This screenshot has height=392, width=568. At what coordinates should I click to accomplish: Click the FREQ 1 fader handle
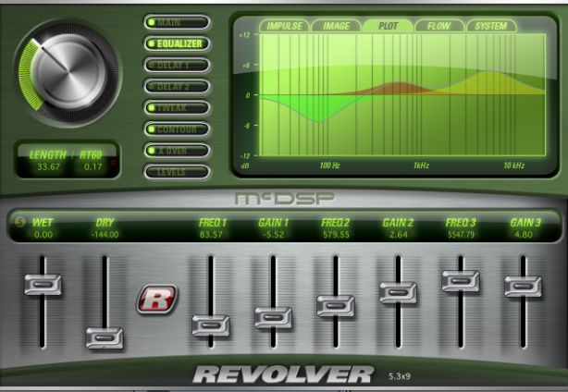click(211, 325)
